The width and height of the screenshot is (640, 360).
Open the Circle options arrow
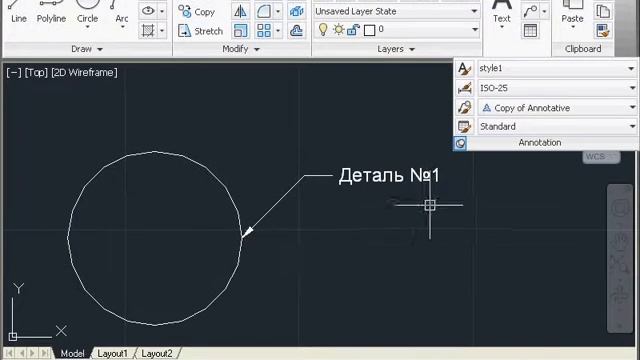(x=87, y=27)
